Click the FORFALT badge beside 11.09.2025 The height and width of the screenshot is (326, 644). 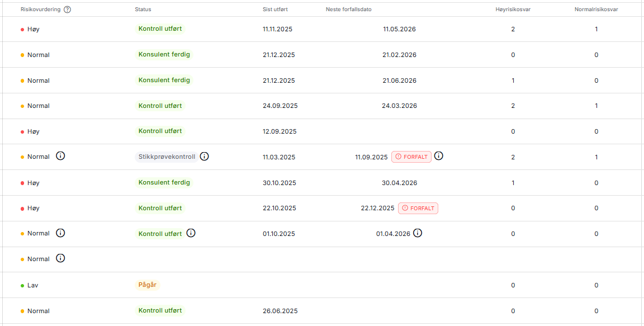[x=411, y=157]
